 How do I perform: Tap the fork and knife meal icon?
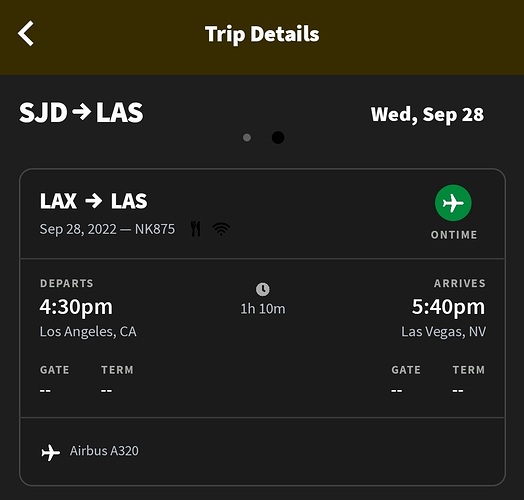pyautogui.click(x=195, y=229)
